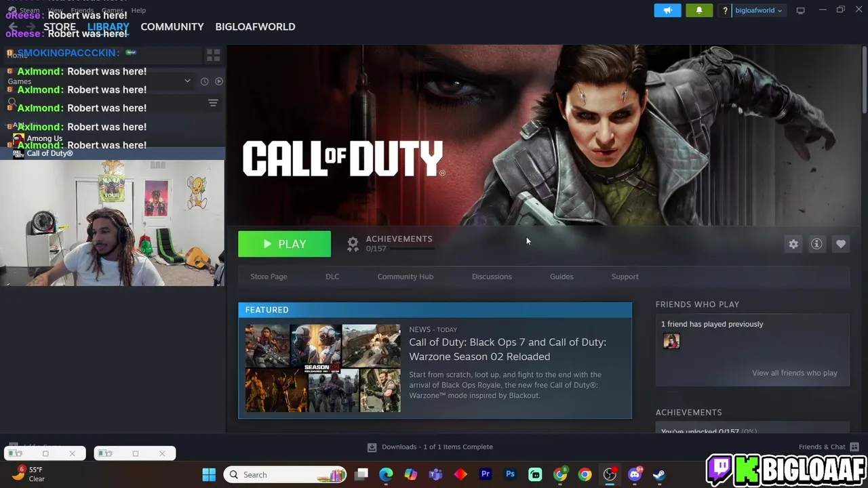Open the Guides link
This screenshot has height=488, width=868.
coord(561,277)
